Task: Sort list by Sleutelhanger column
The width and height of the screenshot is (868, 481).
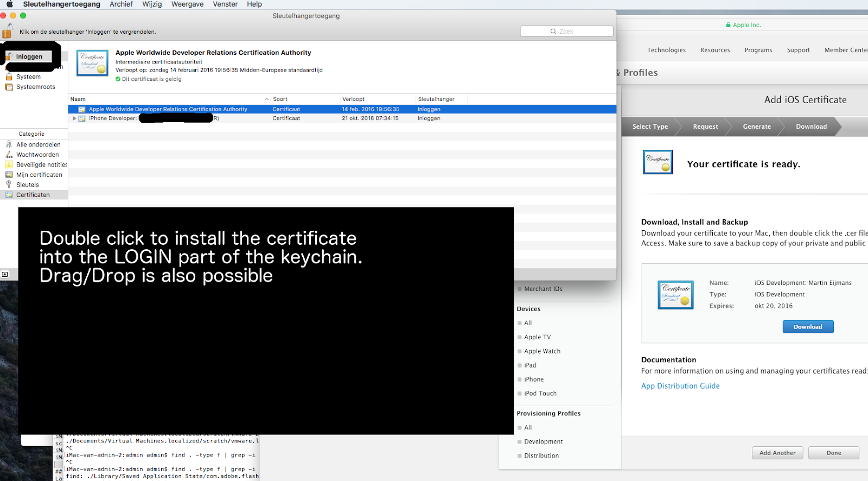Action: (x=442, y=99)
